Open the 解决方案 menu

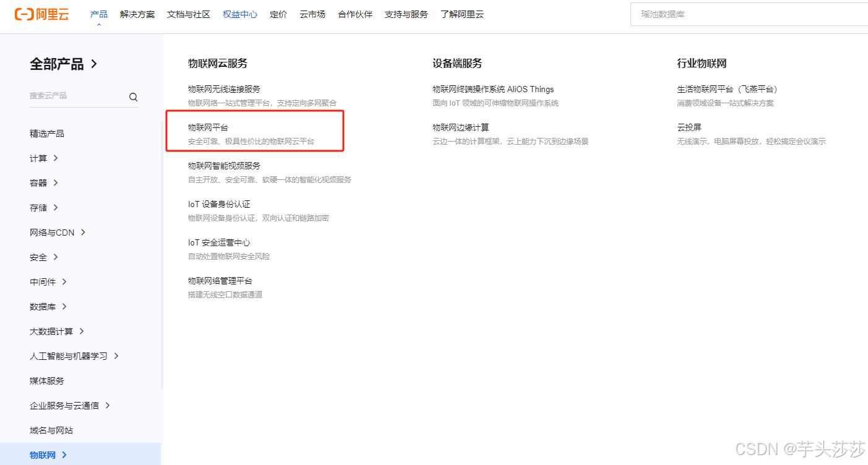[x=137, y=14]
